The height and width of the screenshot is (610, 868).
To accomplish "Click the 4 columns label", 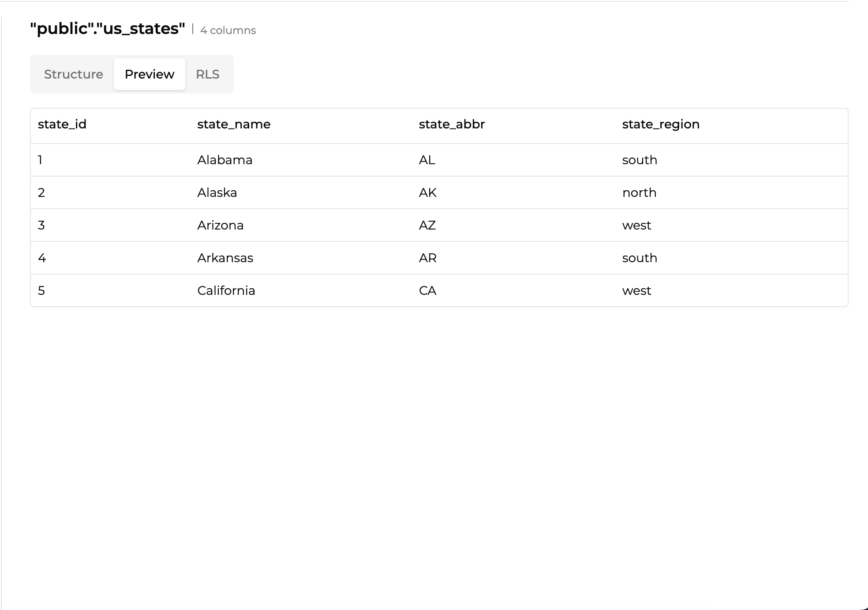I will 228,30.
